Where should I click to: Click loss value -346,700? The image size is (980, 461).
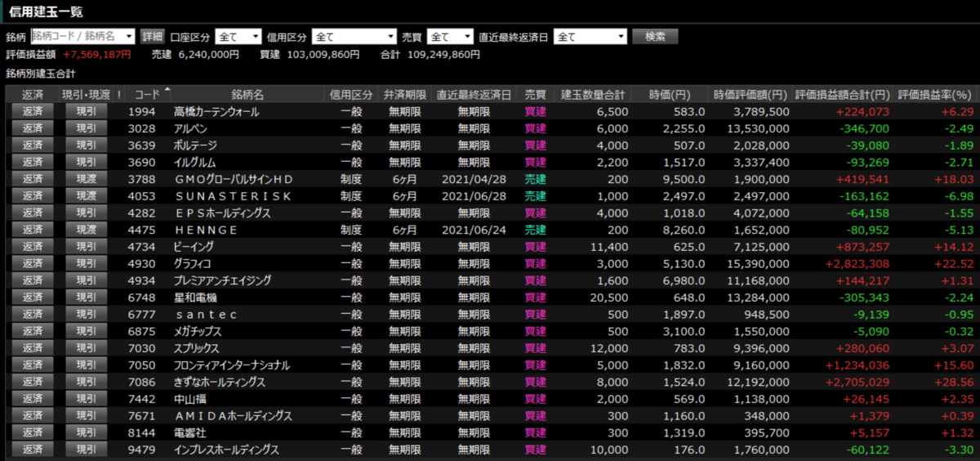(x=863, y=128)
